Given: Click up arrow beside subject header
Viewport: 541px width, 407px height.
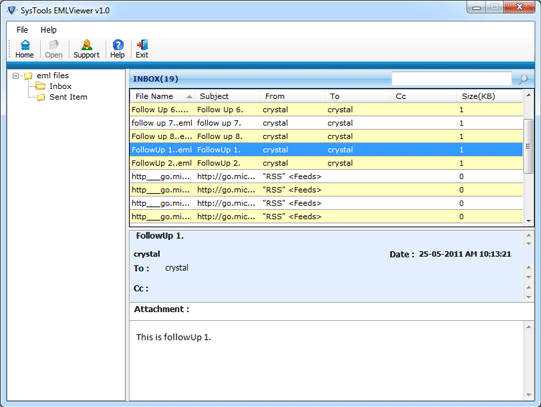Looking at the screenshot, I should tap(529, 236).
